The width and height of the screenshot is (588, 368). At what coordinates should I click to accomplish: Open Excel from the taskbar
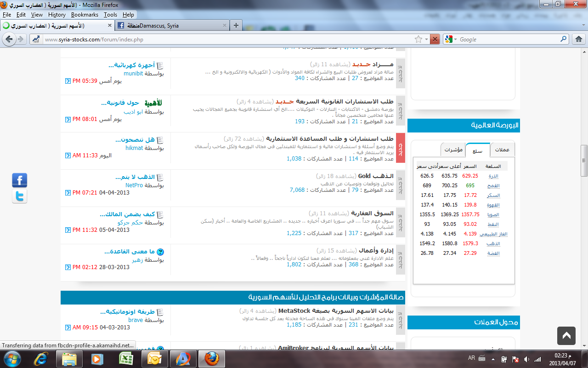coord(126,358)
